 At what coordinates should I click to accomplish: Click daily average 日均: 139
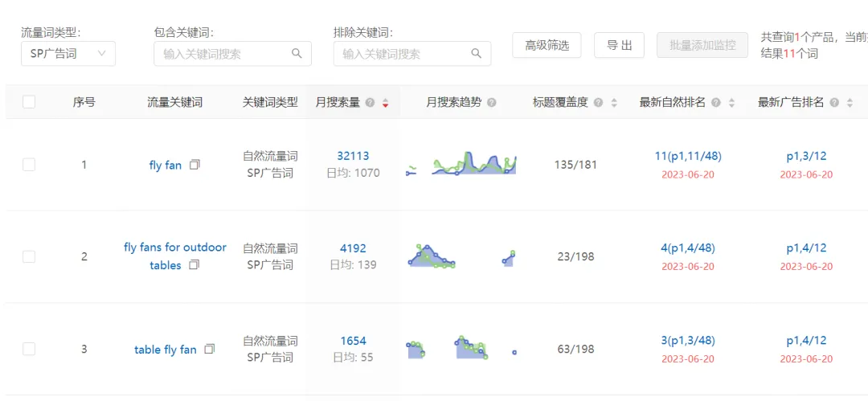[x=353, y=264]
